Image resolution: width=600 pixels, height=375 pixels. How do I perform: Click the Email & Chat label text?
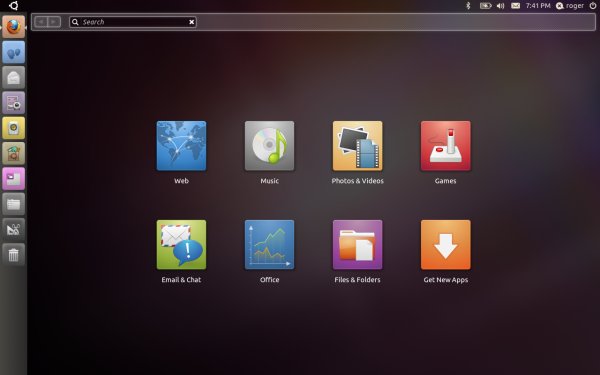click(181, 279)
